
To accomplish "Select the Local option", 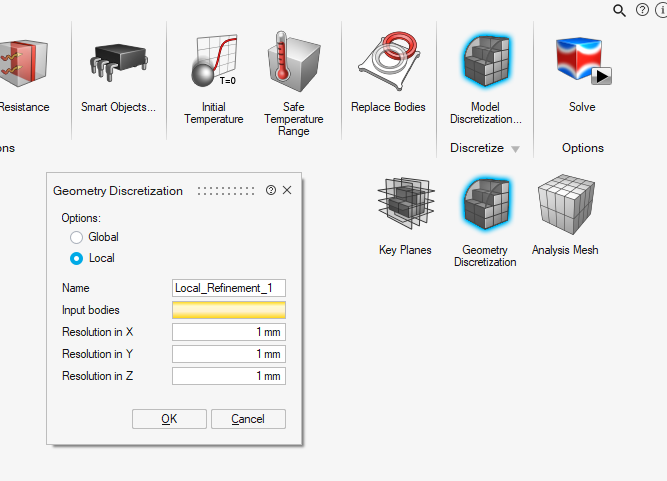I will [92, 258].
